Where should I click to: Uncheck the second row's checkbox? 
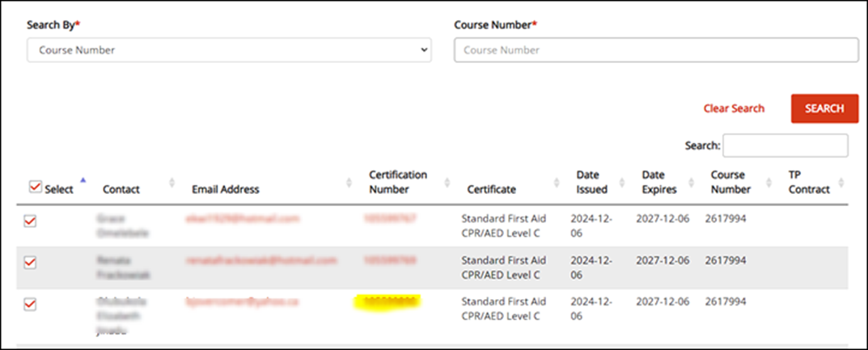tap(31, 263)
